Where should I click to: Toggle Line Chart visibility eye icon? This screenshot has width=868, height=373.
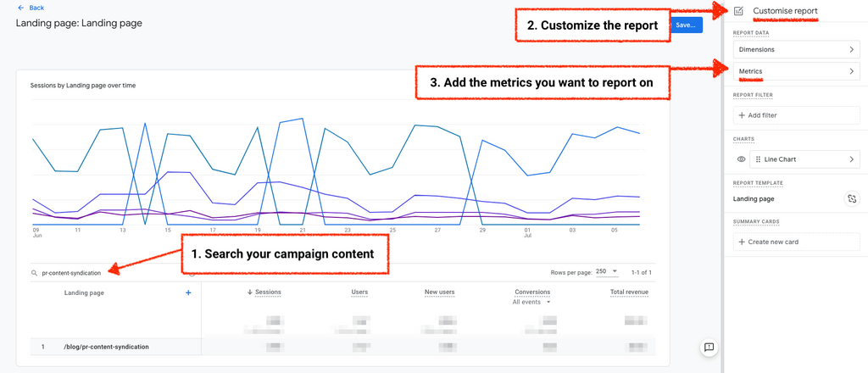click(741, 159)
